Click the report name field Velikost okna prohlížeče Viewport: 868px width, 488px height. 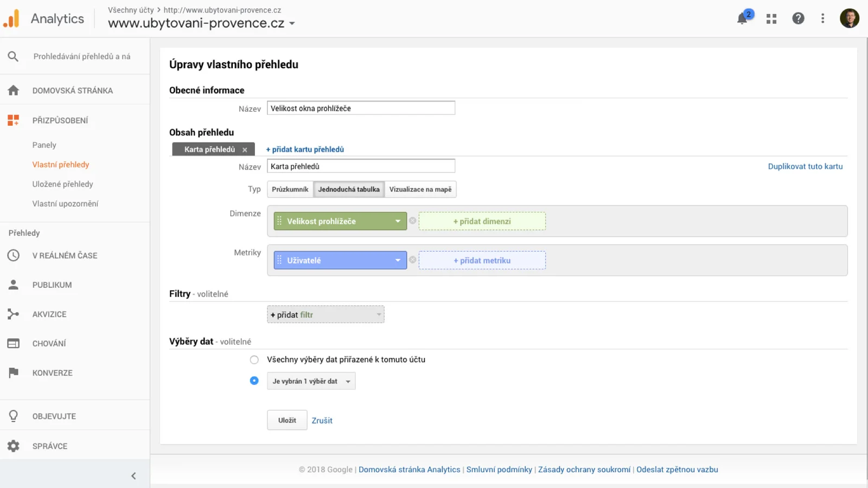tap(361, 108)
